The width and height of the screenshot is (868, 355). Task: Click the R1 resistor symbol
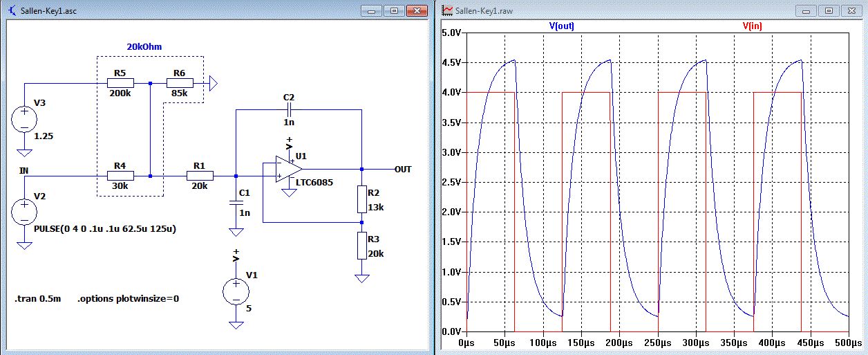point(200,176)
